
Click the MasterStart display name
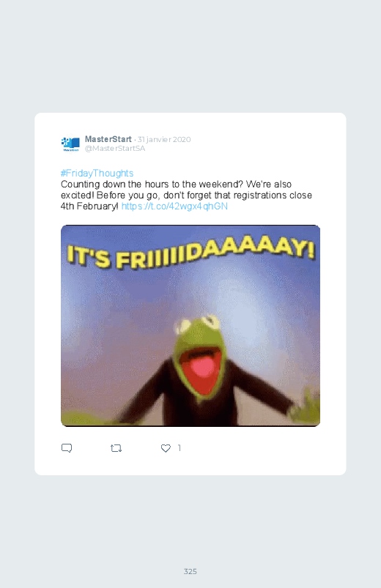click(x=108, y=139)
